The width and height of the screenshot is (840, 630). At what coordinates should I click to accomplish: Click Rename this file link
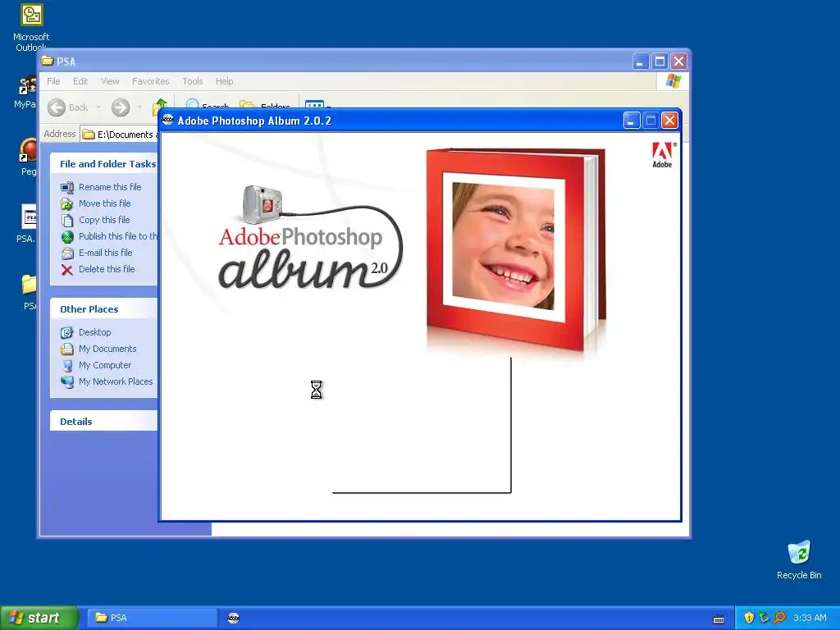pos(110,187)
